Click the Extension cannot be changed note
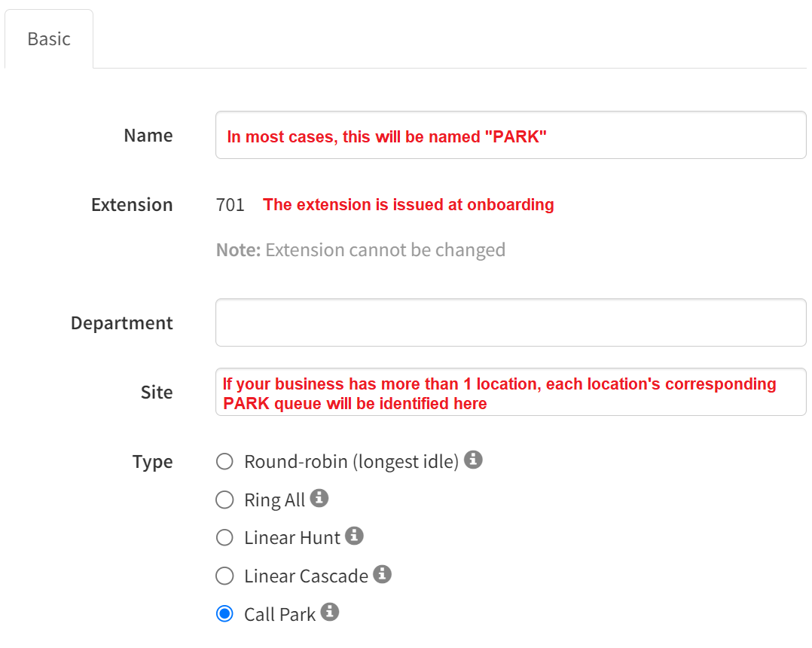812x648 pixels. coord(360,250)
